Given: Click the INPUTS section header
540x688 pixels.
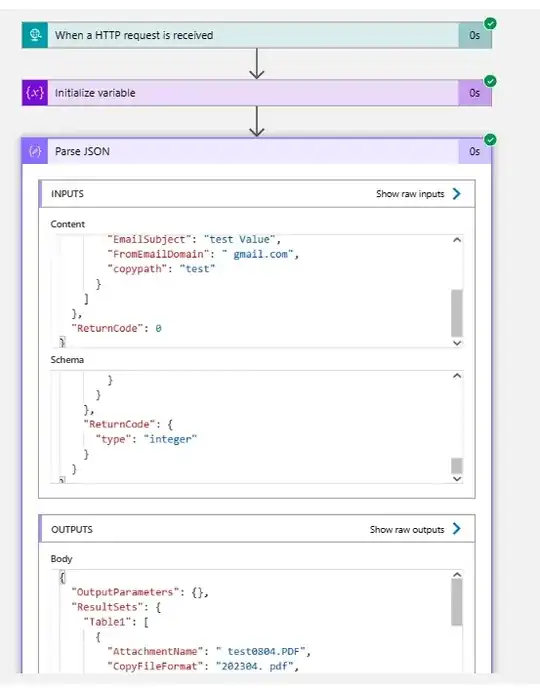Looking at the screenshot, I should 257,194.
